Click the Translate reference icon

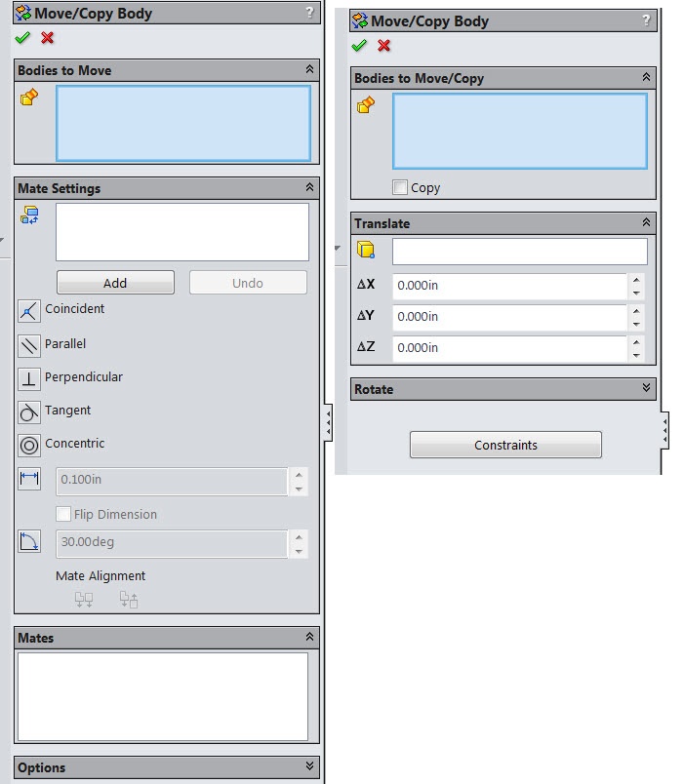pos(366,249)
